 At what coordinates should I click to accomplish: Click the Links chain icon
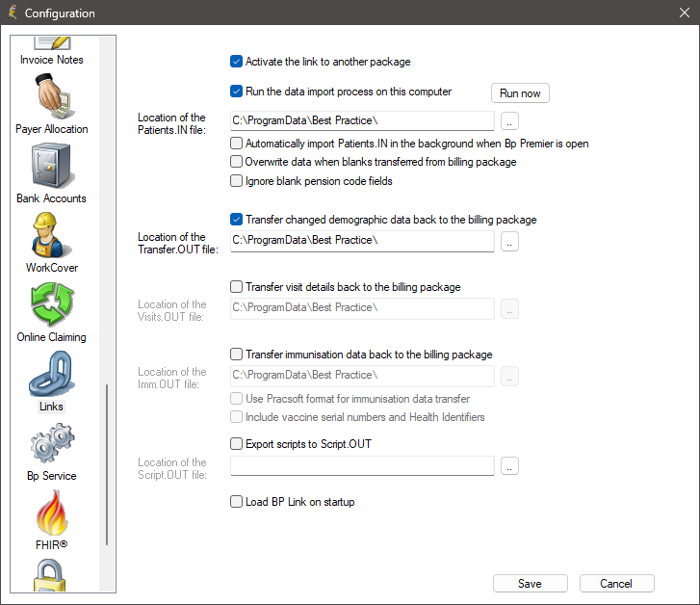(51, 374)
